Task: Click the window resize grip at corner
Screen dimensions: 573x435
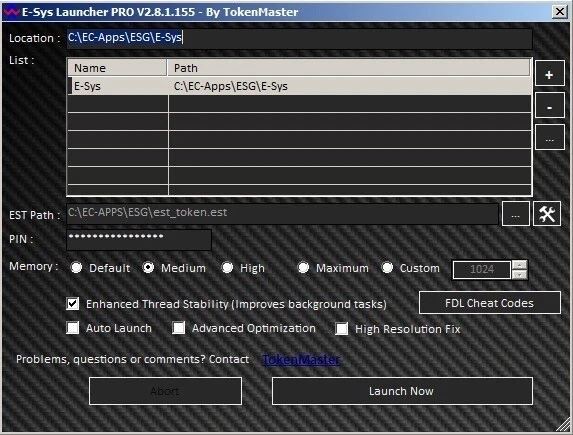Action: [x=563, y=424]
